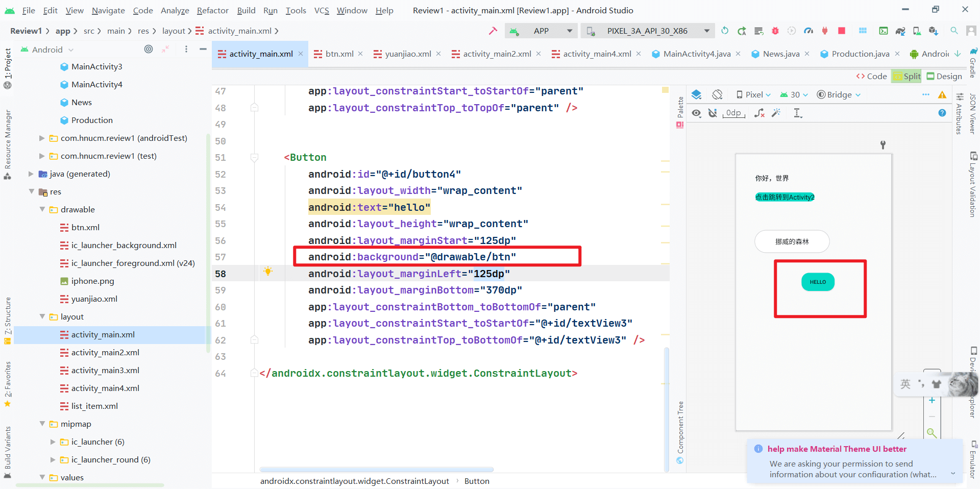Collapse the drawable folder in tree

[x=42, y=210]
